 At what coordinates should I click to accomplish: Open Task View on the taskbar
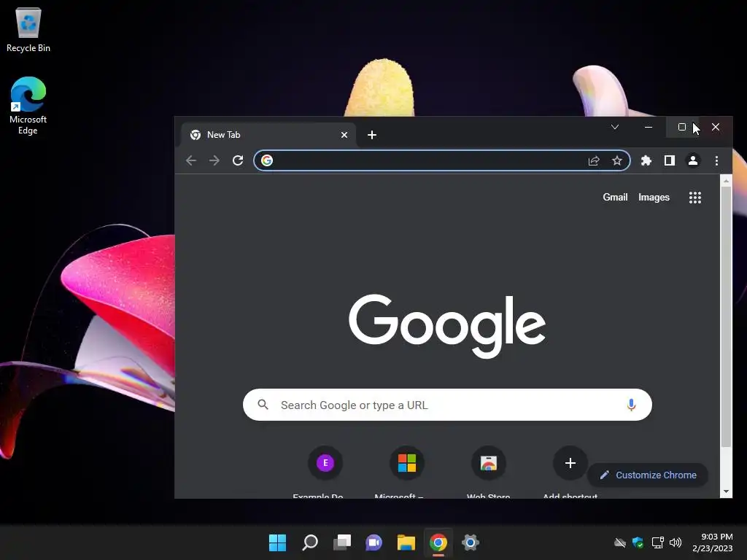[341, 542]
